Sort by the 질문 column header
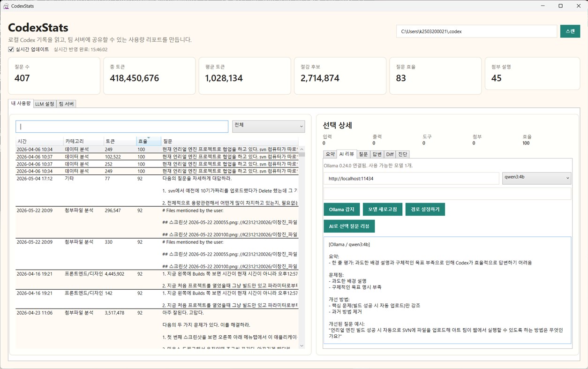Screen dimensions: 588x369 [230, 141]
